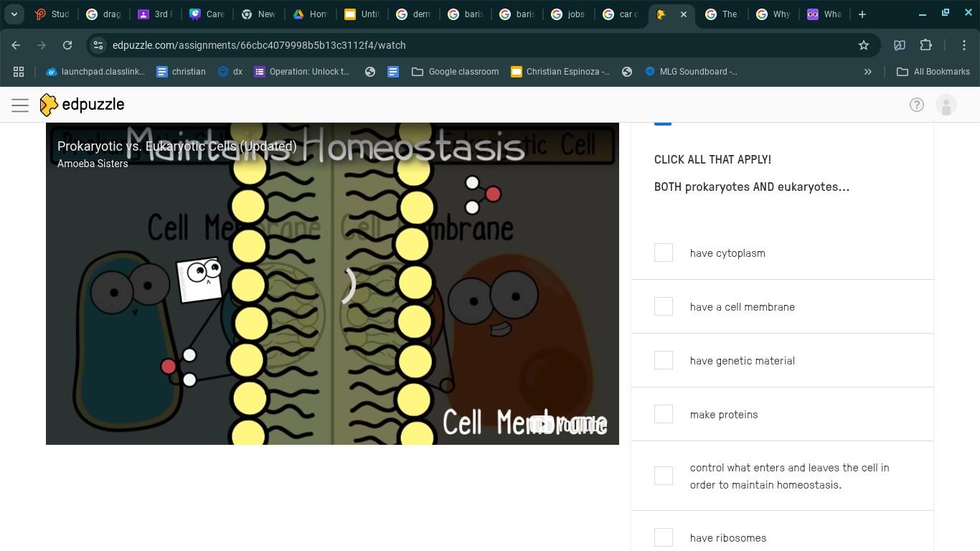Open the Edpuzzle help question mark
This screenshot has width=980, height=551.
click(x=917, y=105)
